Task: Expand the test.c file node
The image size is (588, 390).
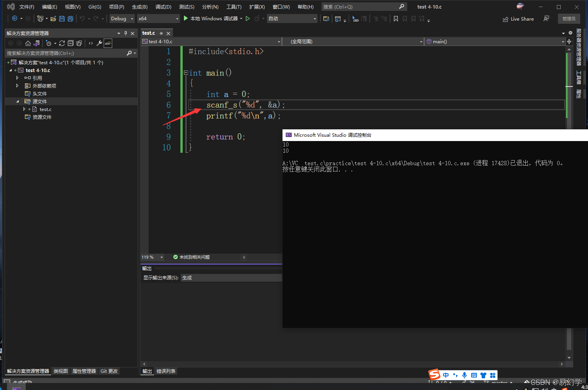Action: (x=24, y=109)
